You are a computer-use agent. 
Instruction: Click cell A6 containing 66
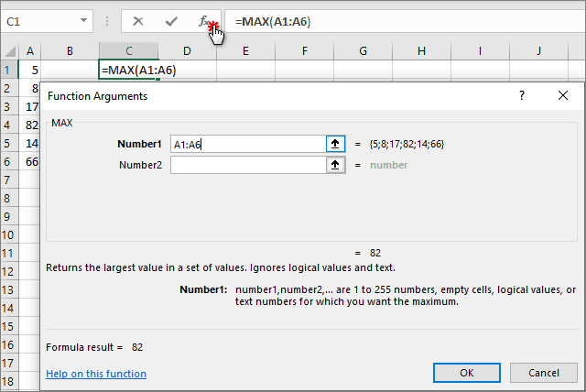[29, 161]
